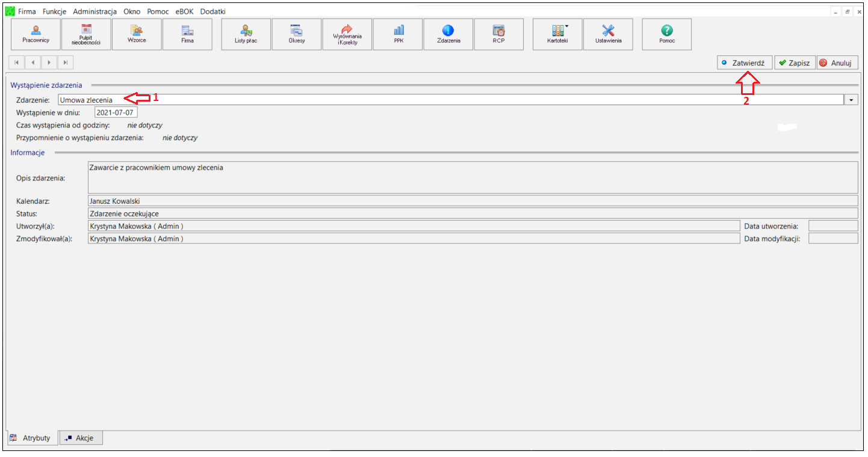
Task: Open the Wzorce toolbar module
Action: [x=137, y=34]
